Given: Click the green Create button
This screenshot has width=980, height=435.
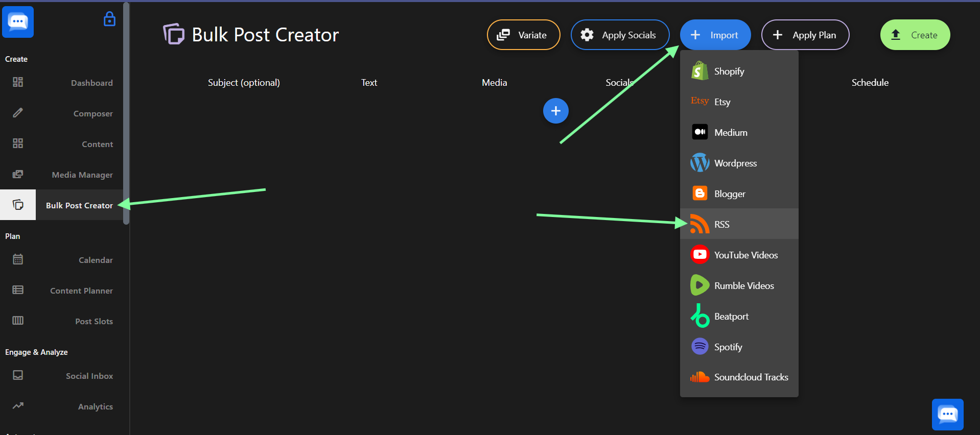Looking at the screenshot, I should pos(915,35).
